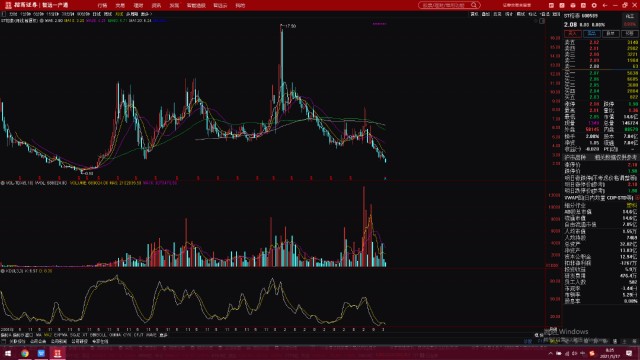The image size is (640, 360).
Task: Toggle the small checkbox before period tabs
Action: pyautogui.click(x=4, y=14)
